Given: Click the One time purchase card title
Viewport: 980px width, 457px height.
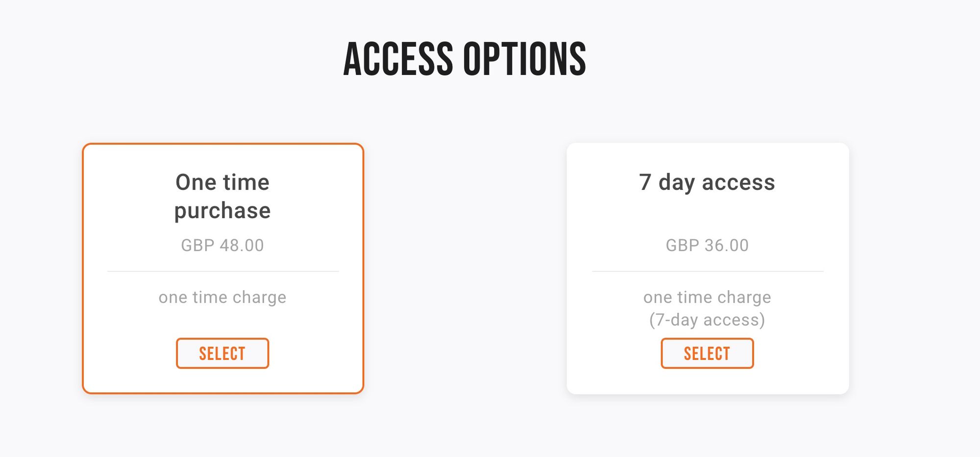Looking at the screenshot, I should click(222, 196).
